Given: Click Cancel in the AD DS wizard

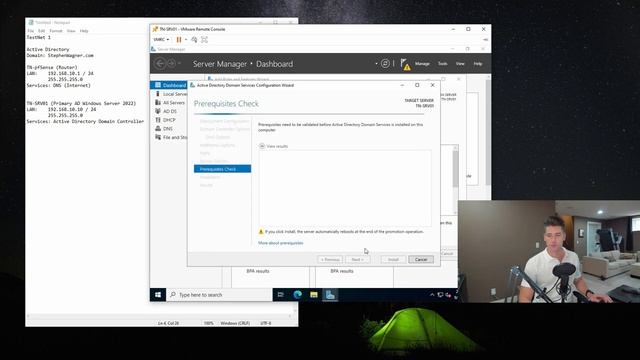Looking at the screenshot, I should tap(421, 260).
